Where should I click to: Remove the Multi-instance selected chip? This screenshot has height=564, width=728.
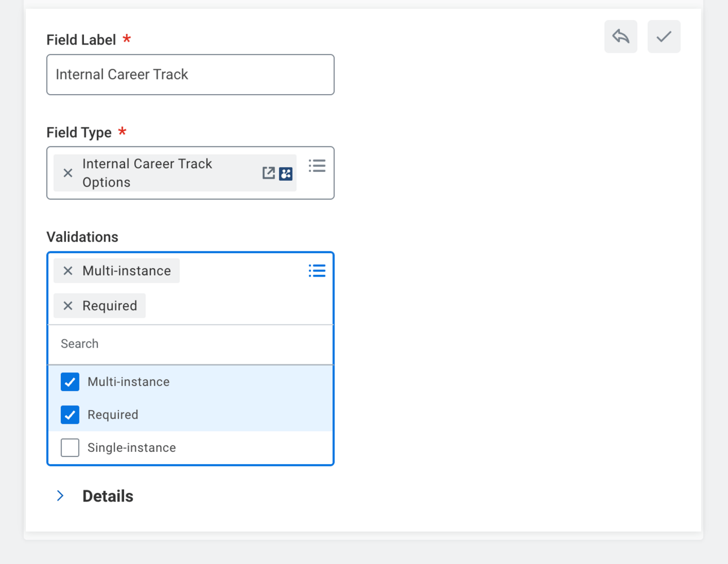(68, 271)
